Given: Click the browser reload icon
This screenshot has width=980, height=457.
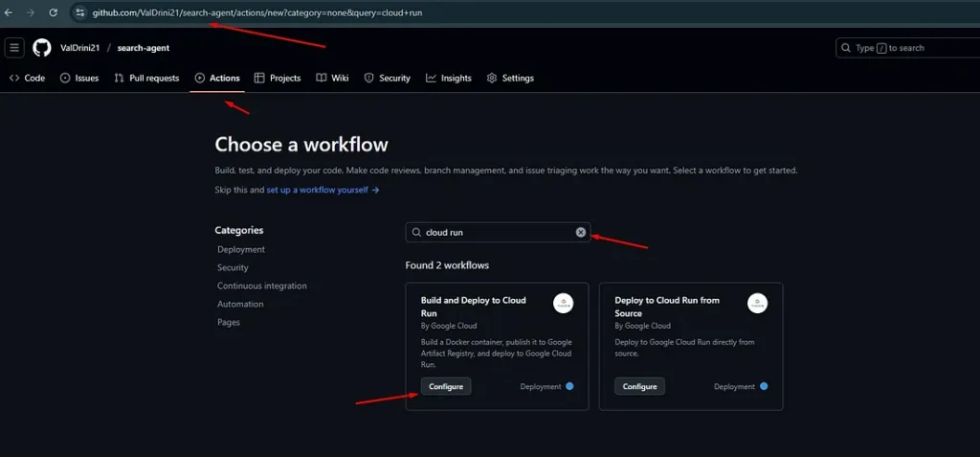Looking at the screenshot, I should click(x=53, y=12).
